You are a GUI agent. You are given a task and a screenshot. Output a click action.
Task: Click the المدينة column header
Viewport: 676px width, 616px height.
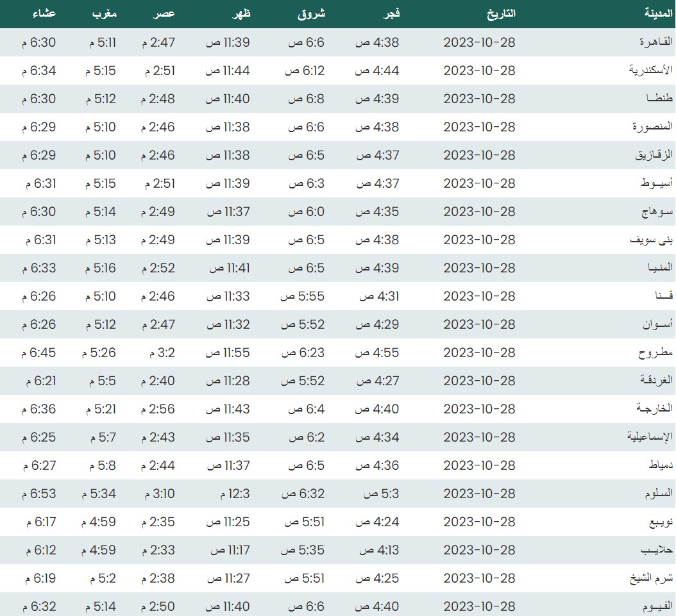[658, 13]
